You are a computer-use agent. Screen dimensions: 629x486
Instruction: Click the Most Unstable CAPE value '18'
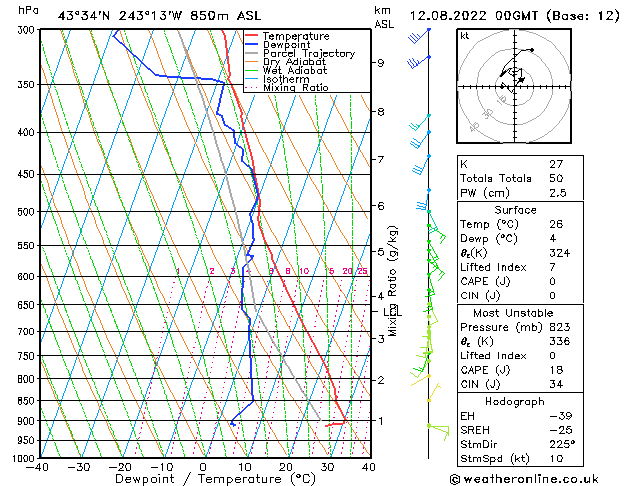pyautogui.click(x=556, y=370)
